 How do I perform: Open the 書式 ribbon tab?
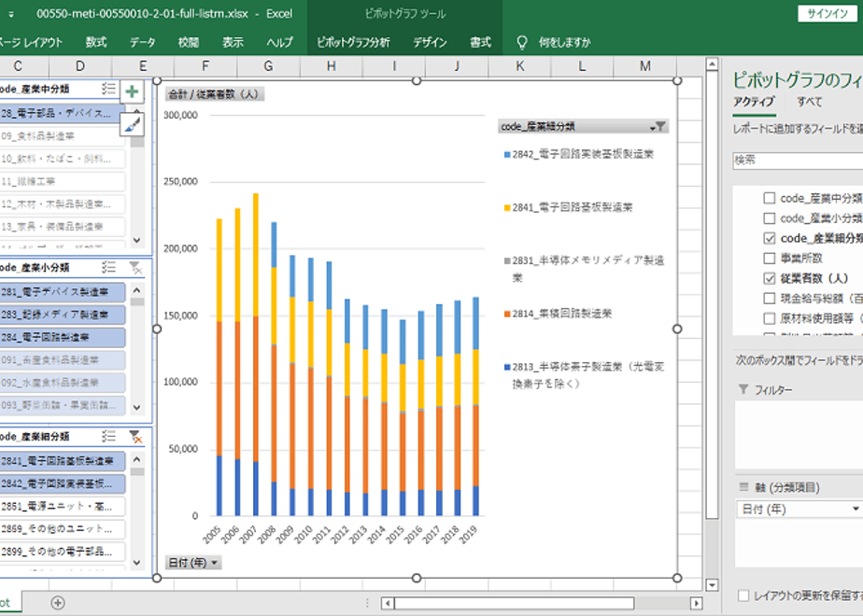click(x=480, y=42)
